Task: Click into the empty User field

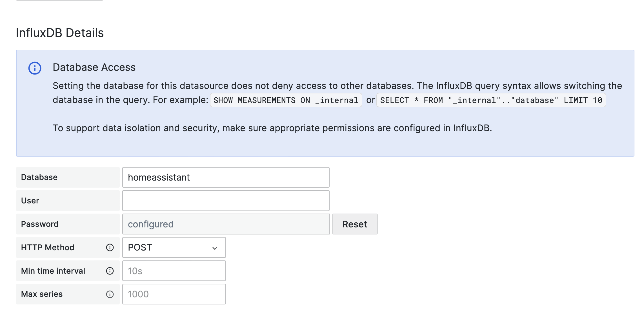Action: pyautogui.click(x=226, y=201)
